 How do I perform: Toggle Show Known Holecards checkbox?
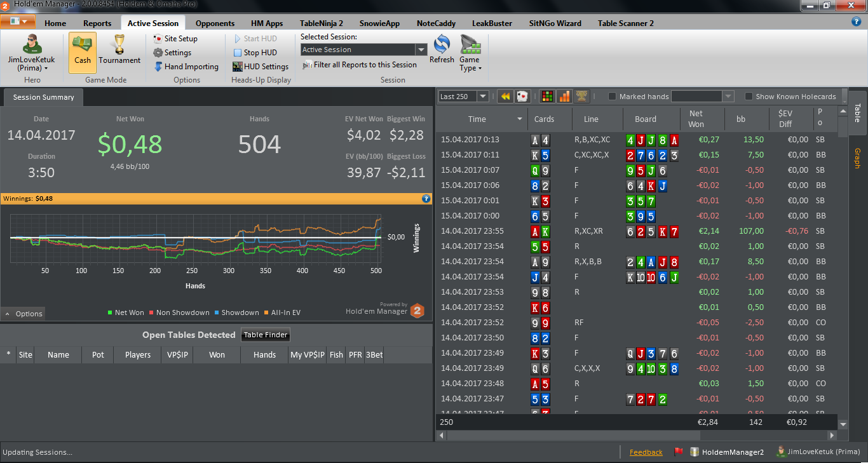point(749,97)
